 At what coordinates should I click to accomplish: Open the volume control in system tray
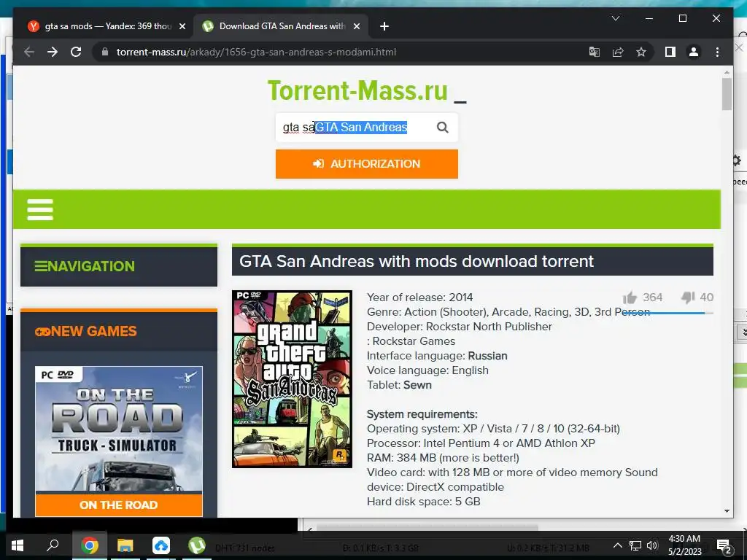pos(653,545)
